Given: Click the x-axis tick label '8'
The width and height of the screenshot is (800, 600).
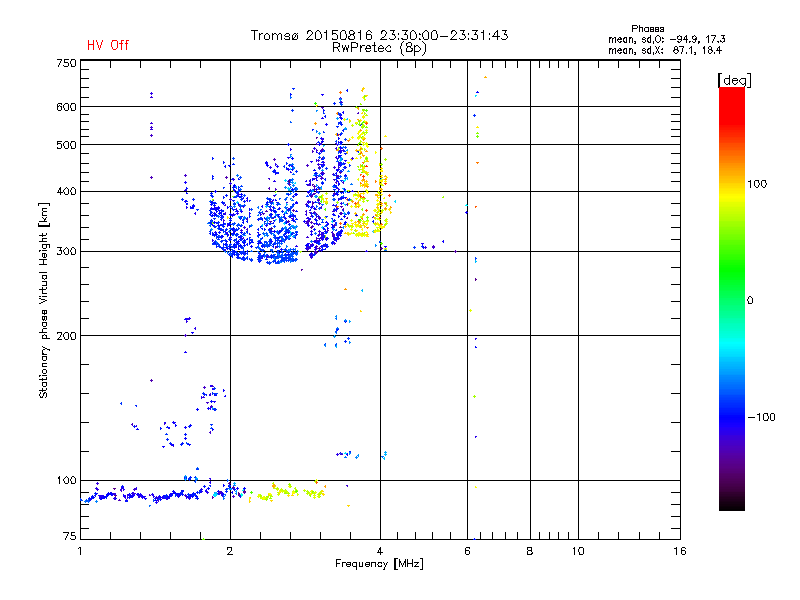Looking at the screenshot, I should (x=530, y=551).
